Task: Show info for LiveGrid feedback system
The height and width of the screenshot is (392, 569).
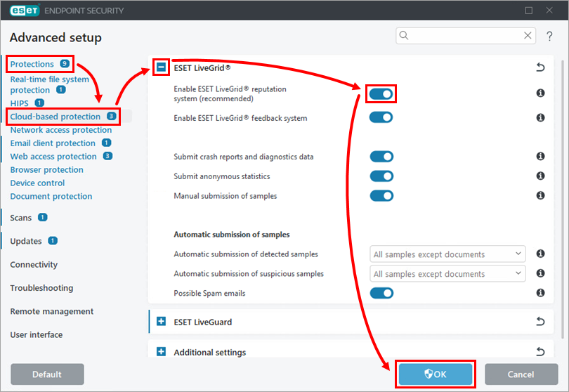Action: coord(540,117)
